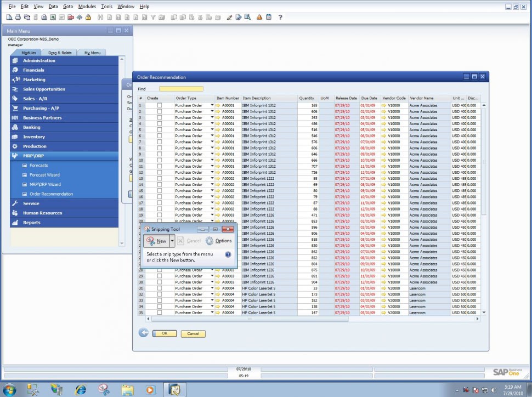Expand the Snipping Tool New dropdown arrow

tap(172, 241)
